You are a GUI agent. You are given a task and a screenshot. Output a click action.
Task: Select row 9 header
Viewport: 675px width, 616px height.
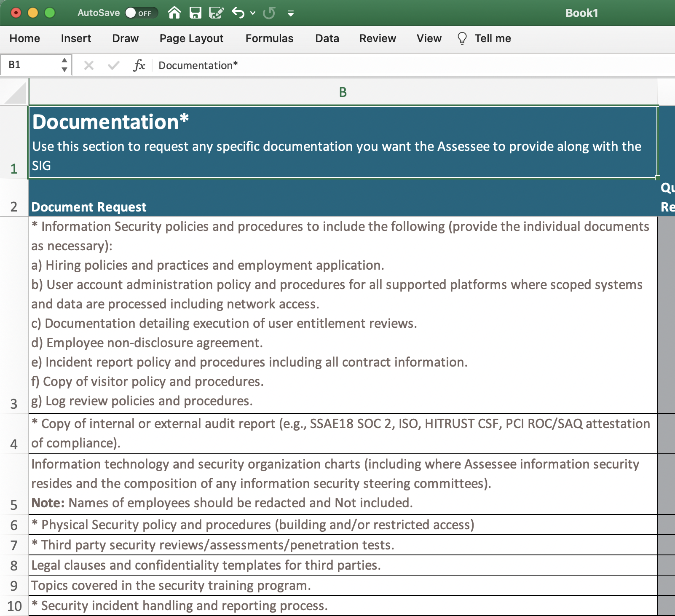(14, 586)
